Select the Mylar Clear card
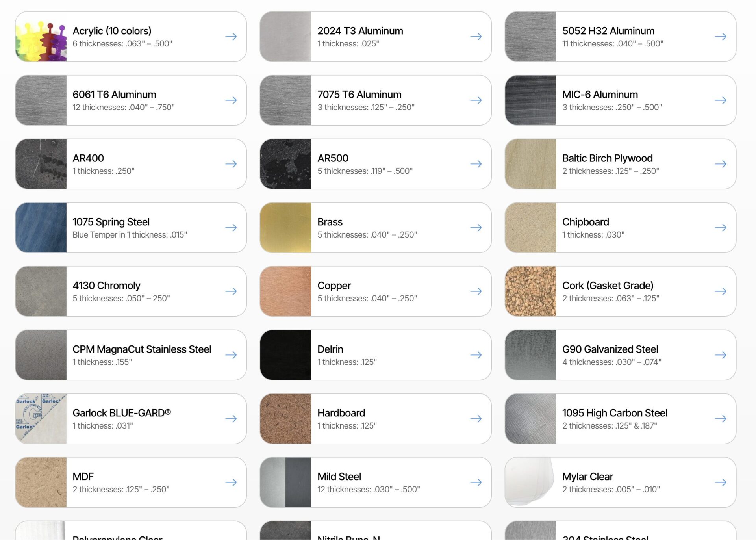The image size is (756, 540). (621, 482)
